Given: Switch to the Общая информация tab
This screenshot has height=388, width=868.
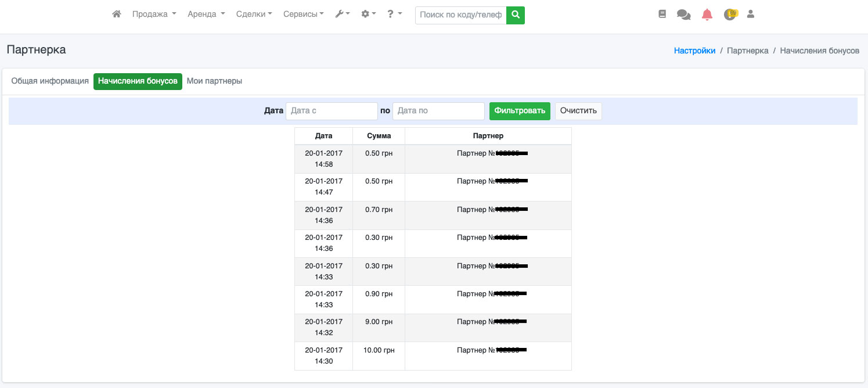Looking at the screenshot, I should [x=50, y=81].
